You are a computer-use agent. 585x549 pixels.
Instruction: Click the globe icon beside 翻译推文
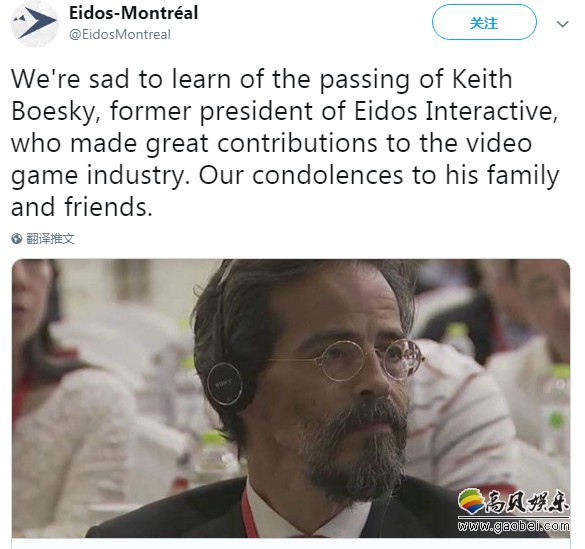point(17,239)
